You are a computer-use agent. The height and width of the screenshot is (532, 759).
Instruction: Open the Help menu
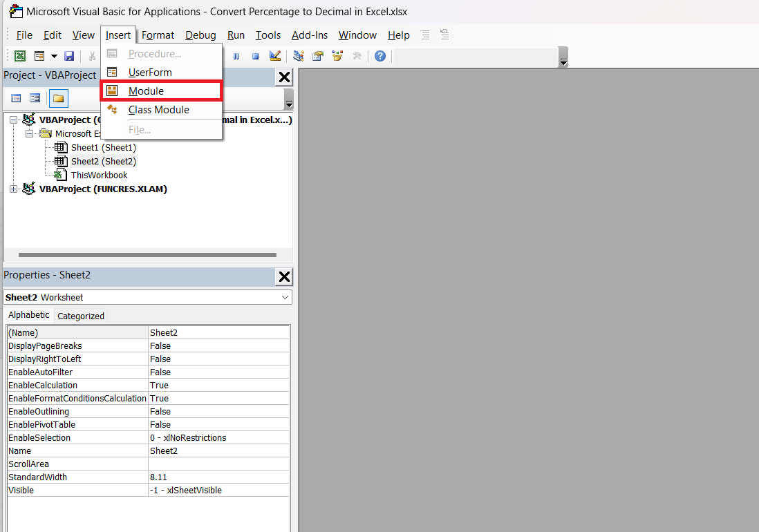tap(398, 35)
